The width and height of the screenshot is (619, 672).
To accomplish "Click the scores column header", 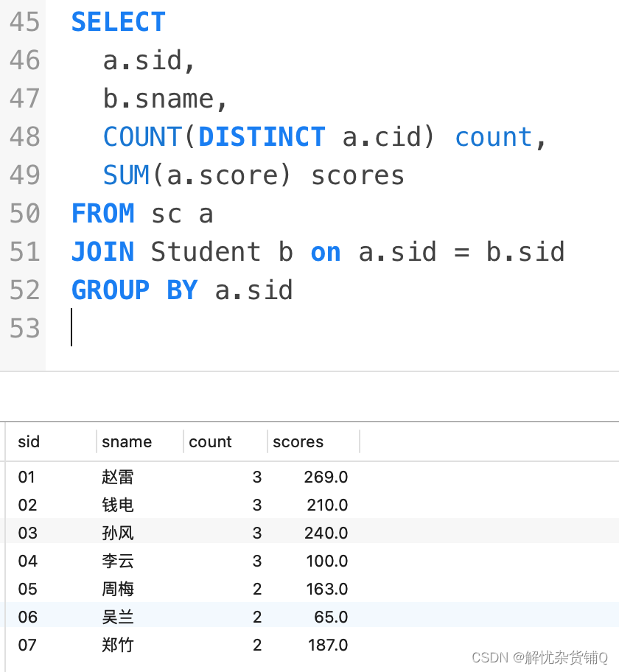I will tap(298, 442).
